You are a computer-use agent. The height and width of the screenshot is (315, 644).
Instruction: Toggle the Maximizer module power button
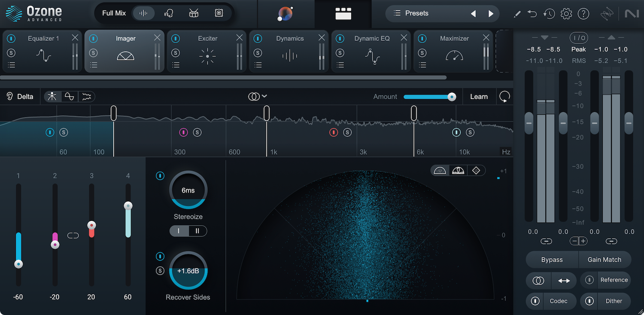(422, 38)
